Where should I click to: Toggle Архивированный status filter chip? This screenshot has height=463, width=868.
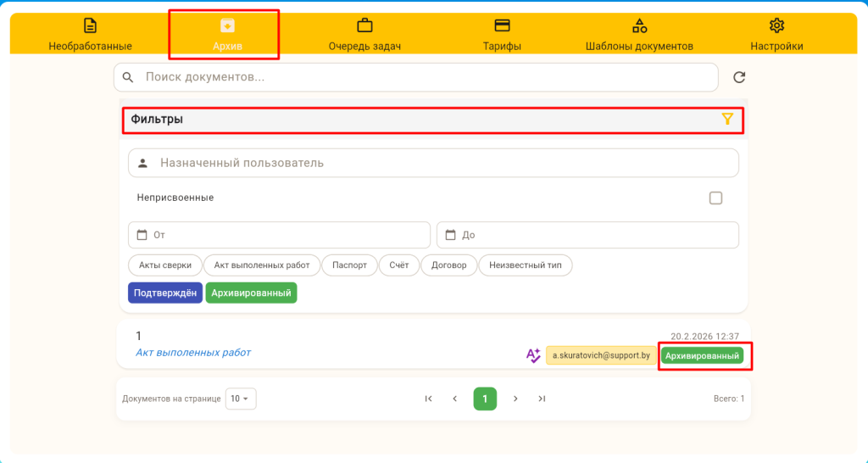click(x=251, y=293)
